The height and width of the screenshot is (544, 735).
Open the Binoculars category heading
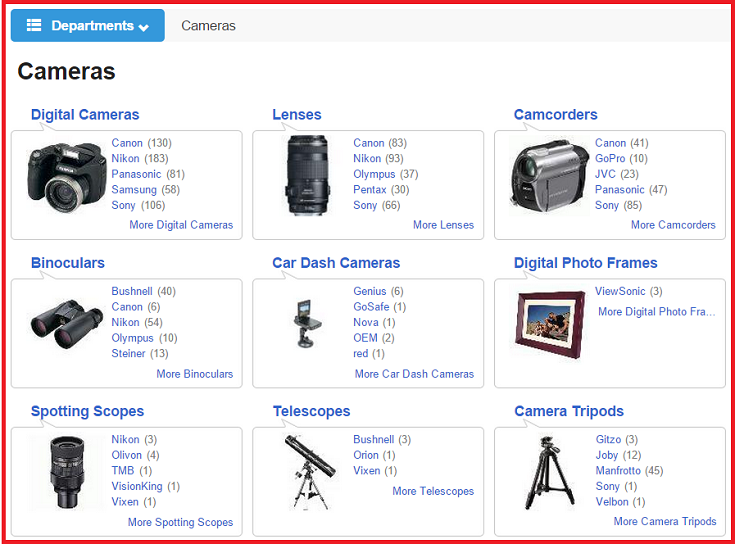pos(68,263)
